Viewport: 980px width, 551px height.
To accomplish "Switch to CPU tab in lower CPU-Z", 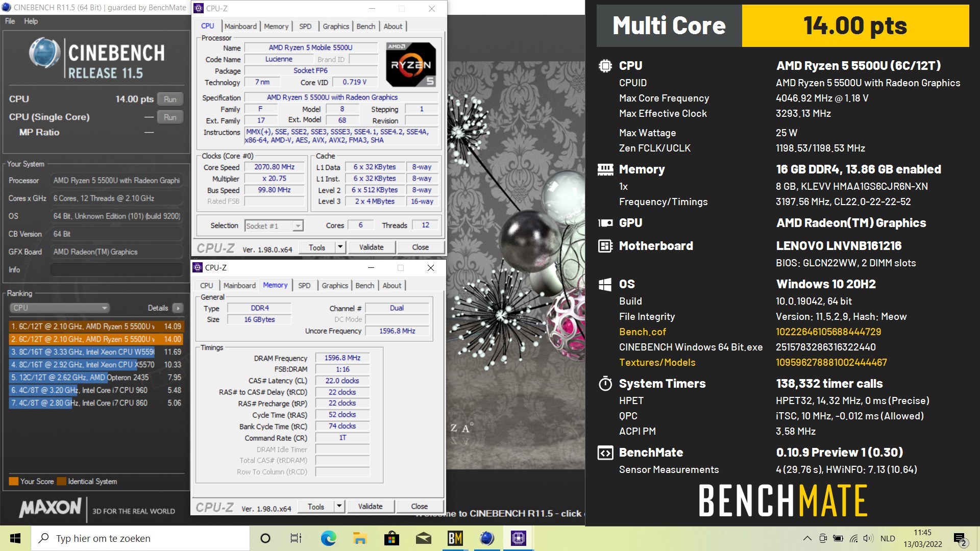I will coord(207,286).
